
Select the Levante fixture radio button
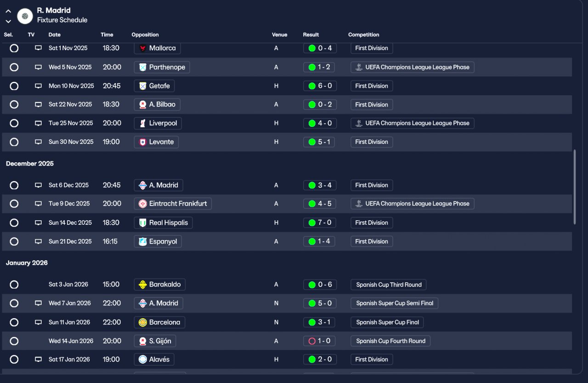click(14, 142)
